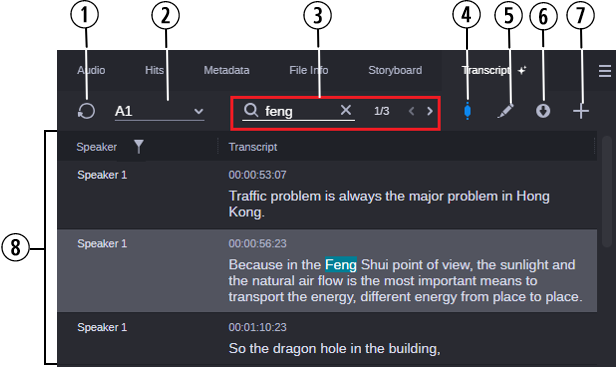Toggle the blue follow-playhead marker icon
Image resolution: width=616 pixels, height=367 pixels.
pos(467,111)
